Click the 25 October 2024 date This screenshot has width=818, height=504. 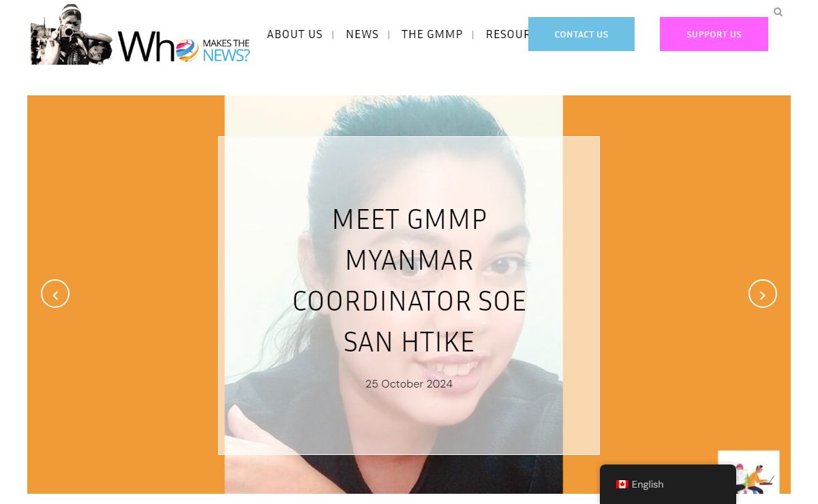[x=409, y=383]
